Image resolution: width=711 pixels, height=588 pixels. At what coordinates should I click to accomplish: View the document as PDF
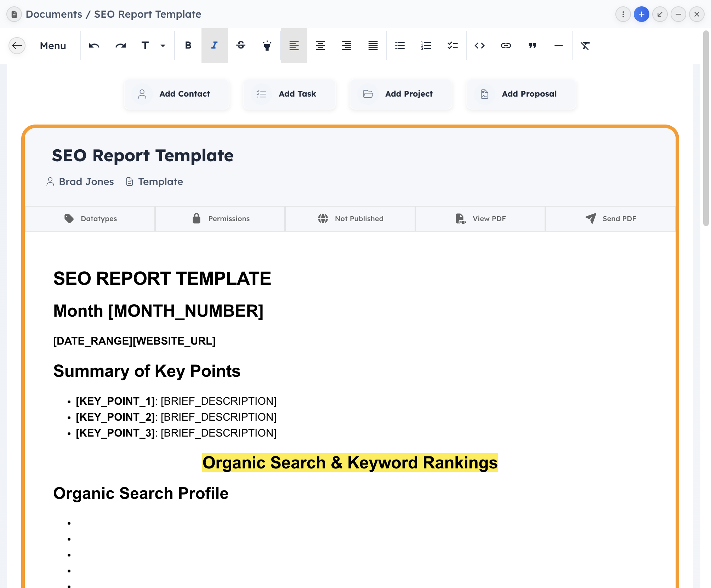[x=480, y=218]
